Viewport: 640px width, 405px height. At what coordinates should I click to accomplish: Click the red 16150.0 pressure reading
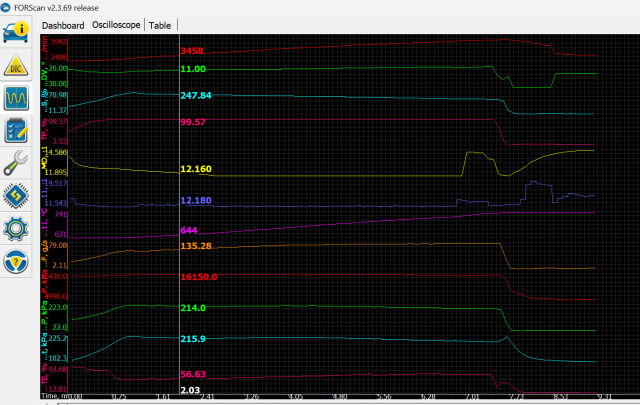point(199,275)
